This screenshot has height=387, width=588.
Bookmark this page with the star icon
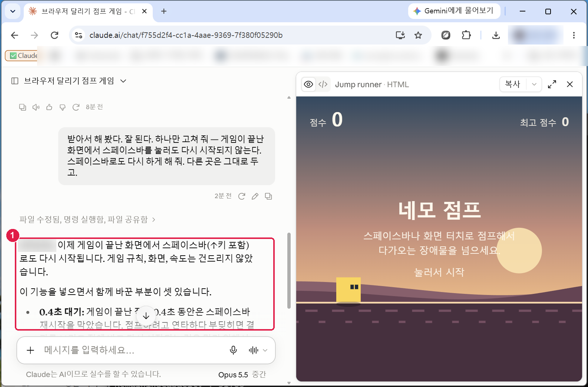(418, 35)
